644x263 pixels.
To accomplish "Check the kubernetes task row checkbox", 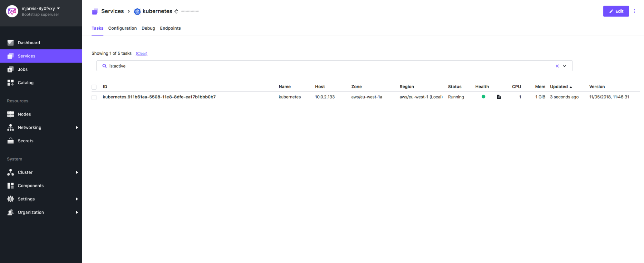I will point(94,97).
